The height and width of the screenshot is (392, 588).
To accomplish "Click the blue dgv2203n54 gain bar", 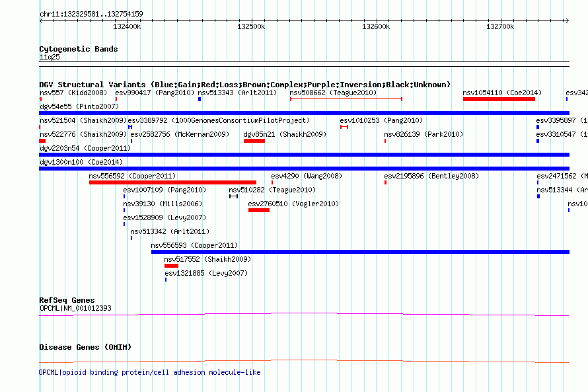I will pos(304,155).
